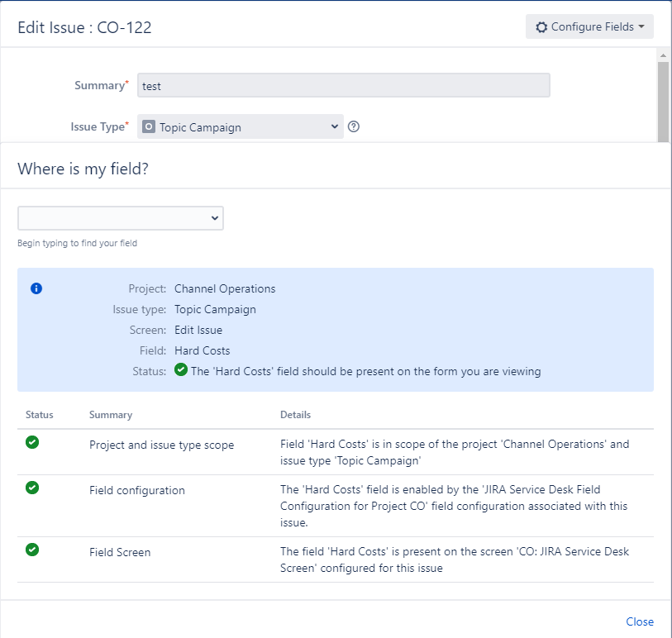Click the 'Hard Costs' field value

[x=203, y=350]
